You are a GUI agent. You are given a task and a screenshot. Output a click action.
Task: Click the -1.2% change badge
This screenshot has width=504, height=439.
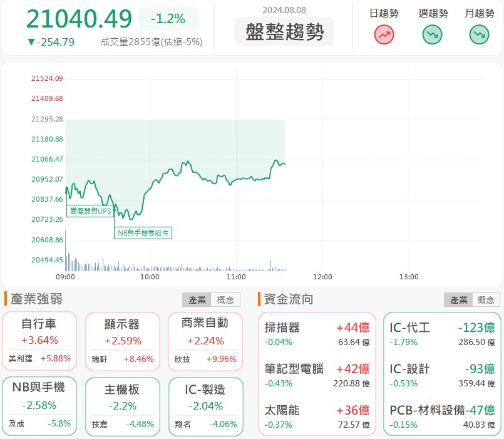click(x=168, y=19)
